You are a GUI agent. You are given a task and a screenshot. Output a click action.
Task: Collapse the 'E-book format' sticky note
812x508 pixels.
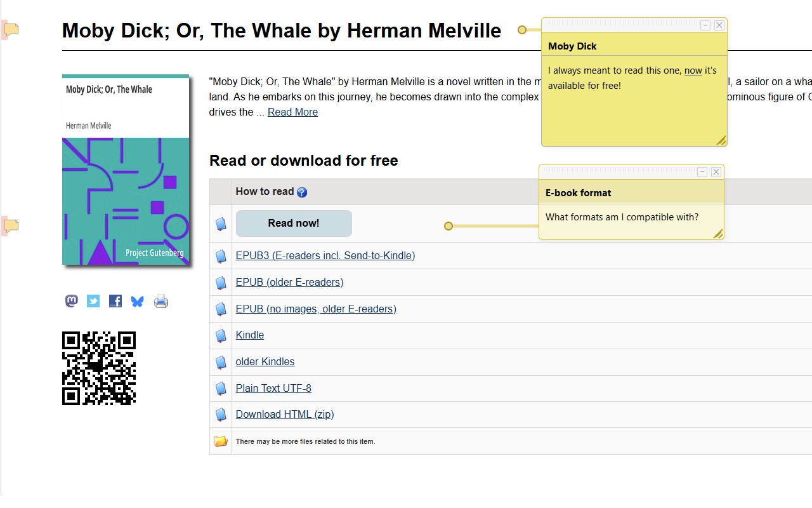(x=702, y=172)
